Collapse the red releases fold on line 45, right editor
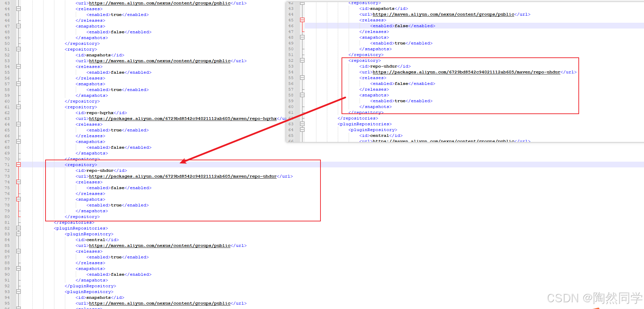This screenshot has width=644, height=309. [x=302, y=20]
